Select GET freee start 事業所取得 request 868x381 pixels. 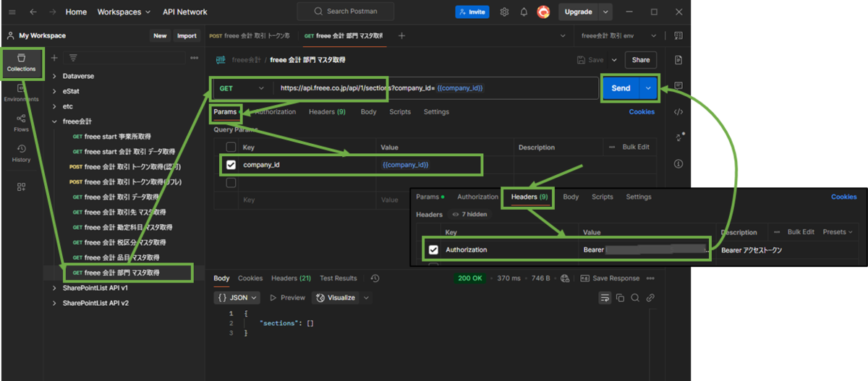[111, 136]
